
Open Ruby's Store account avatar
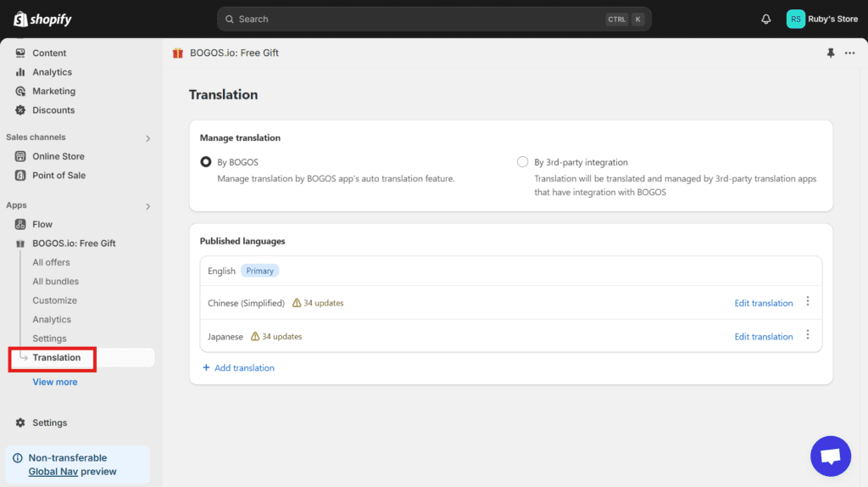pyautogui.click(x=795, y=19)
